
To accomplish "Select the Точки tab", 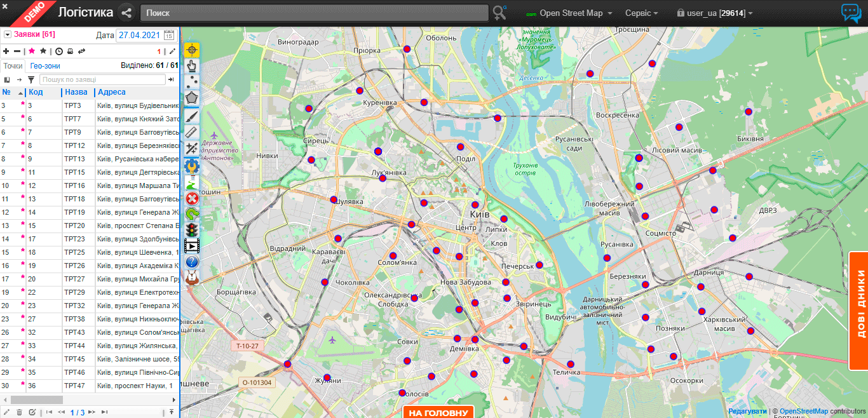I will pyautogui.click(x=13, y=65).
